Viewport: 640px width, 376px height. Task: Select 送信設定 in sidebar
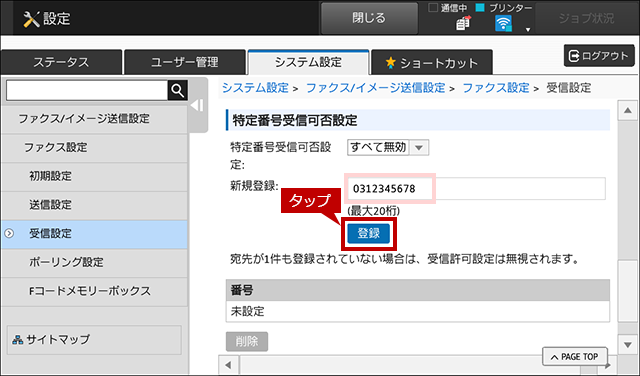pos(94,205)
